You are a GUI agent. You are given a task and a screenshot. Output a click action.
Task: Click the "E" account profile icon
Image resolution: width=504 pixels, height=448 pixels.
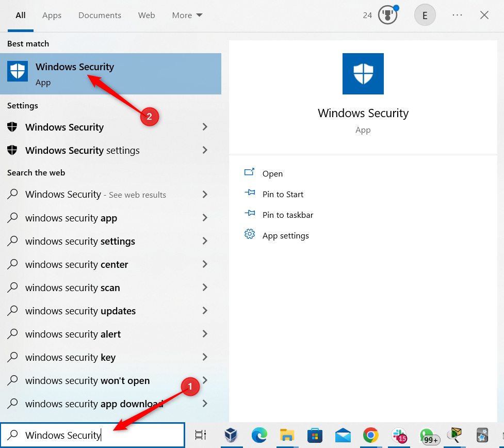click(425, 15)
